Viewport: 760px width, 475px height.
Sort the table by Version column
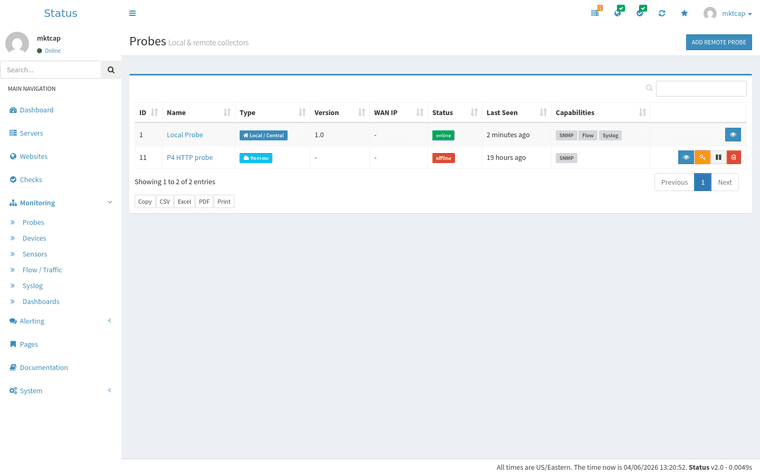(x=340, y=112)
